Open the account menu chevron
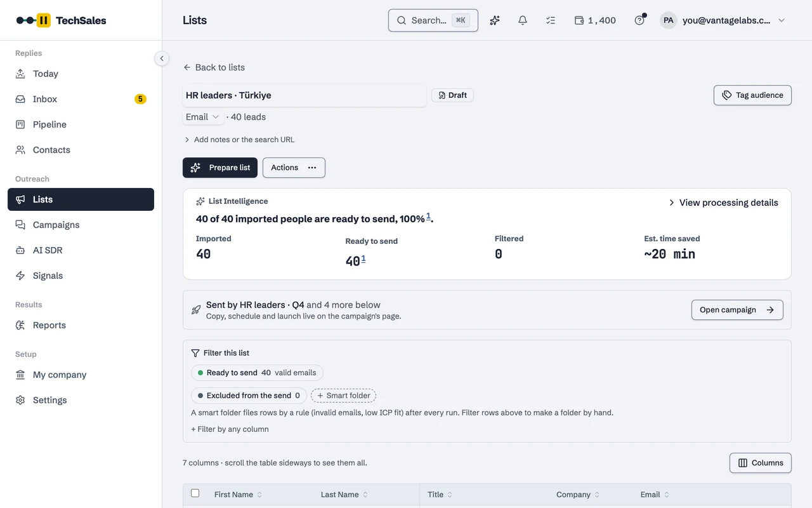Viewport: 812px width, 508px height. coord(782,20)
